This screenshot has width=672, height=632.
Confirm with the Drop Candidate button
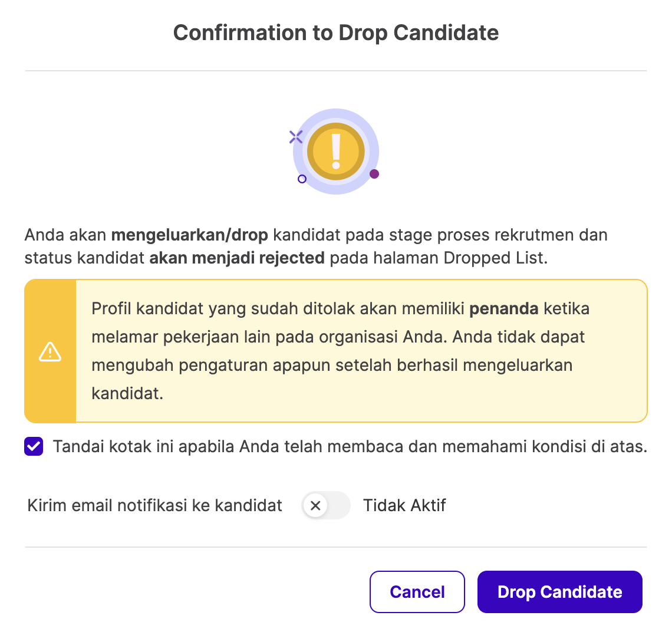[x=560, y=592]
